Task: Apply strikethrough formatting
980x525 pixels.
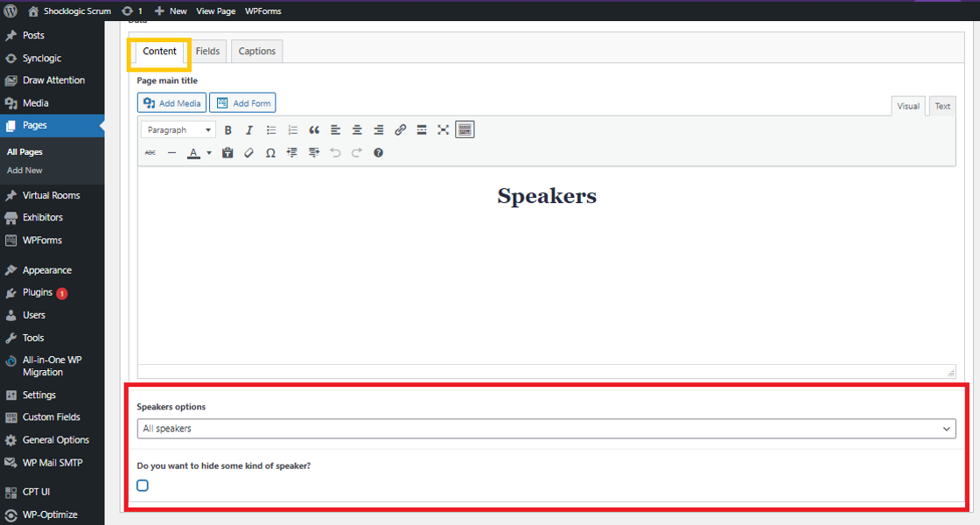Action: [x=150, y=152]
